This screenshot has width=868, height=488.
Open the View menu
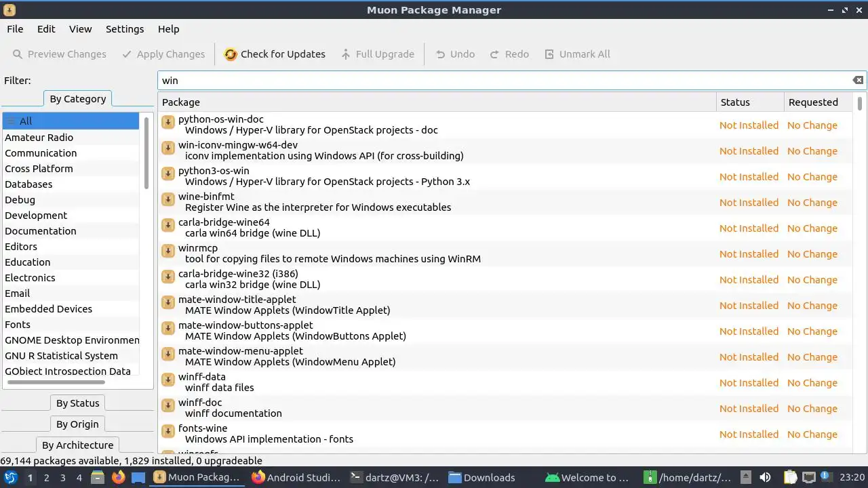80,29
